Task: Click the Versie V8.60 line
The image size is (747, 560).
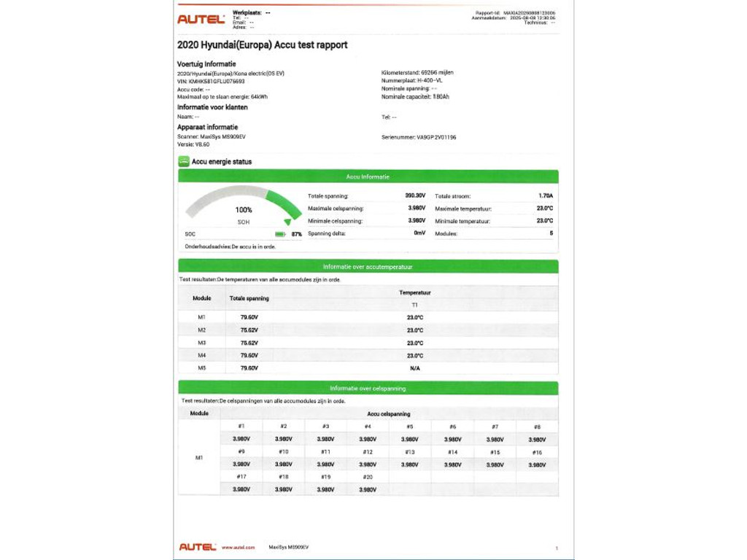Action: pos(193,144)
